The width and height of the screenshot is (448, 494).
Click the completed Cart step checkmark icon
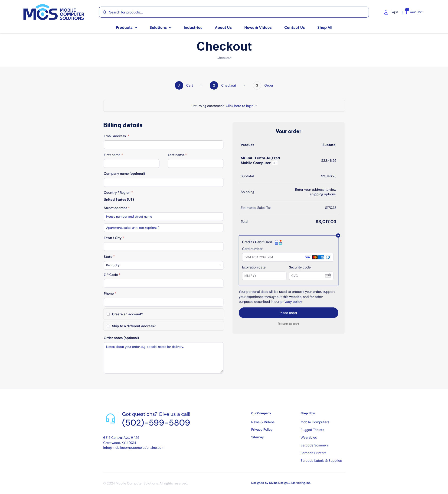coord(178,85)
